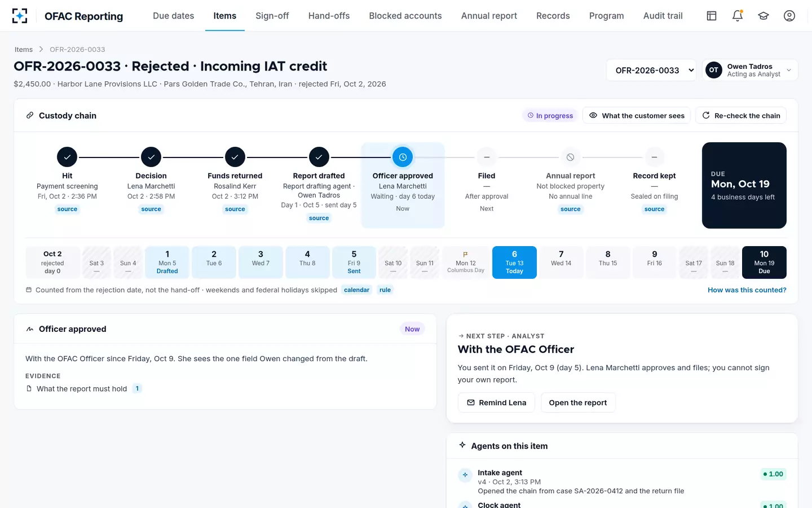This screenshot has height=508, width=812.
Task: Select Mon 19 Due day marker
Action: (764, 262)
